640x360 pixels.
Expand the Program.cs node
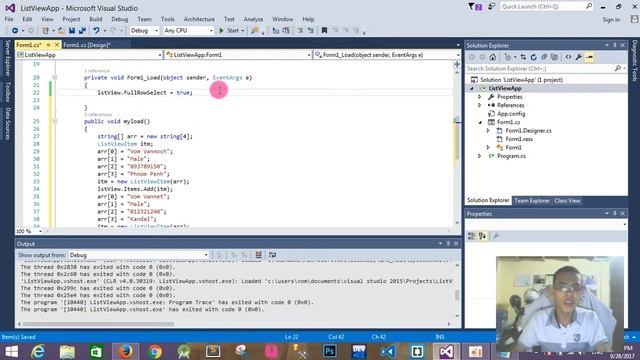[x=480, y=156]
